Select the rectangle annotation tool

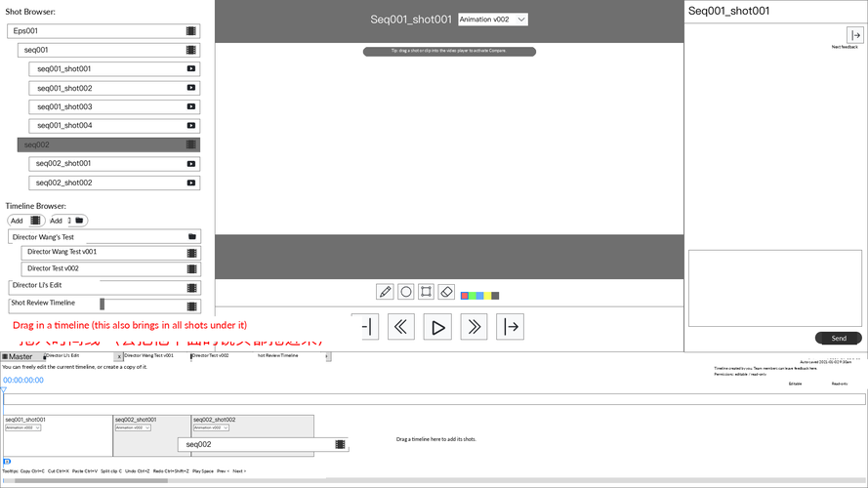pyautogui.click(x=426, y=292)
